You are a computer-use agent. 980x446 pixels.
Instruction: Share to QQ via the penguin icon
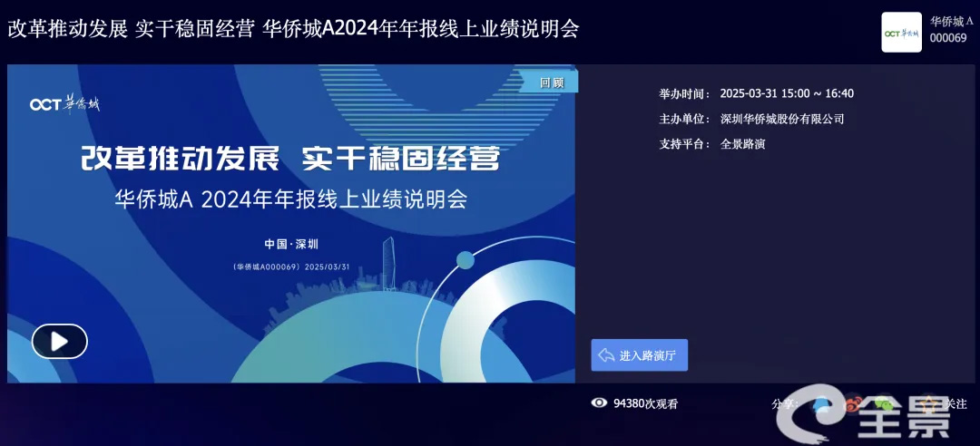pyautogui.click(x=822, y=404)
